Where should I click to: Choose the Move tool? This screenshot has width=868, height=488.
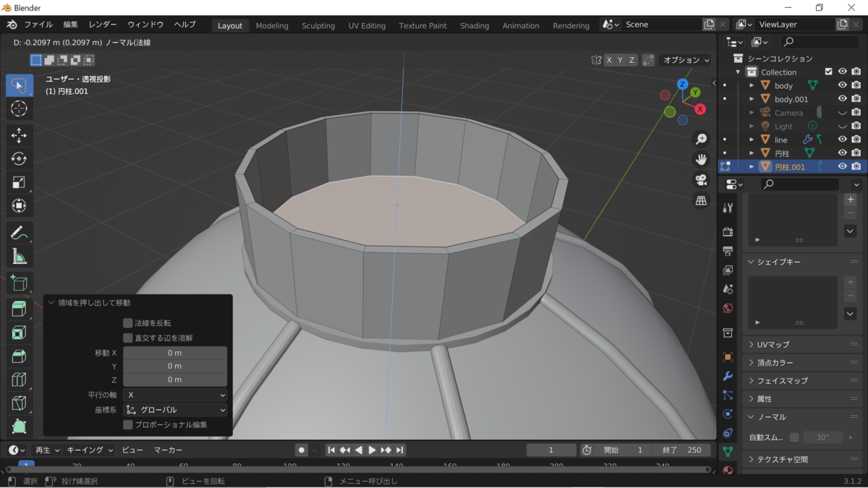point(20,135)
